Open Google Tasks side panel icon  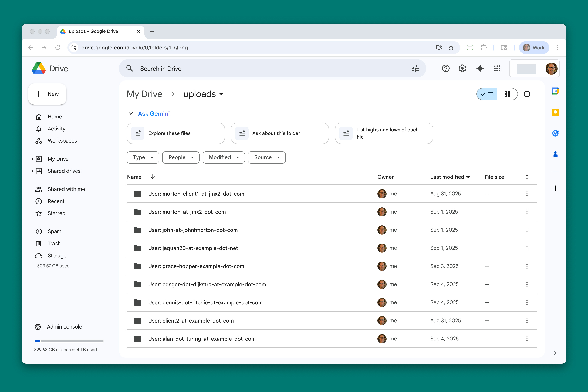pyautogui.click(x=555, y=133)
